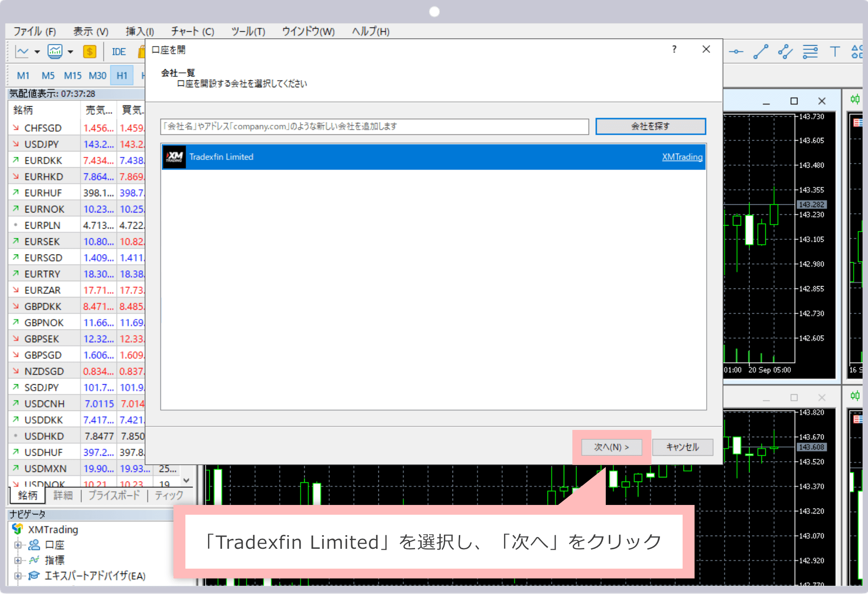The image size is (868, 594).
Task: Switch to the M15 timeframe
Action: 73,75
